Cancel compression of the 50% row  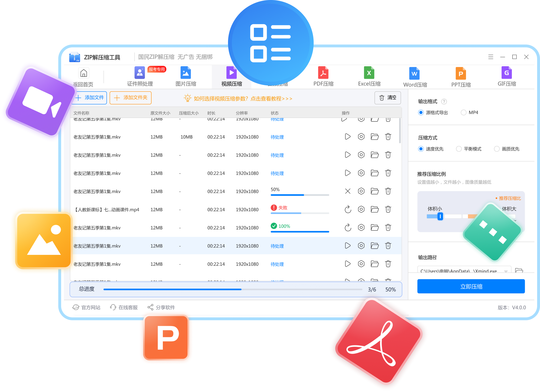coord(348,191)
